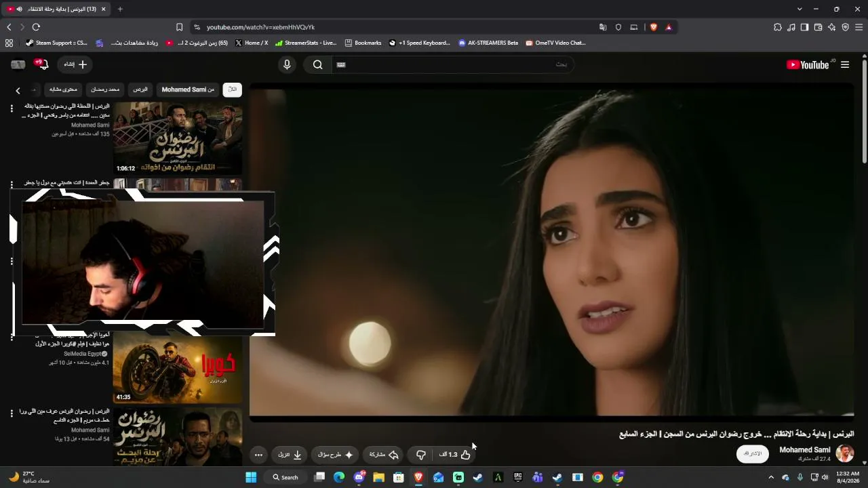Click the Ask sparkle button under video
Viewport: 868px width, 488px height.
click(336, 454)
